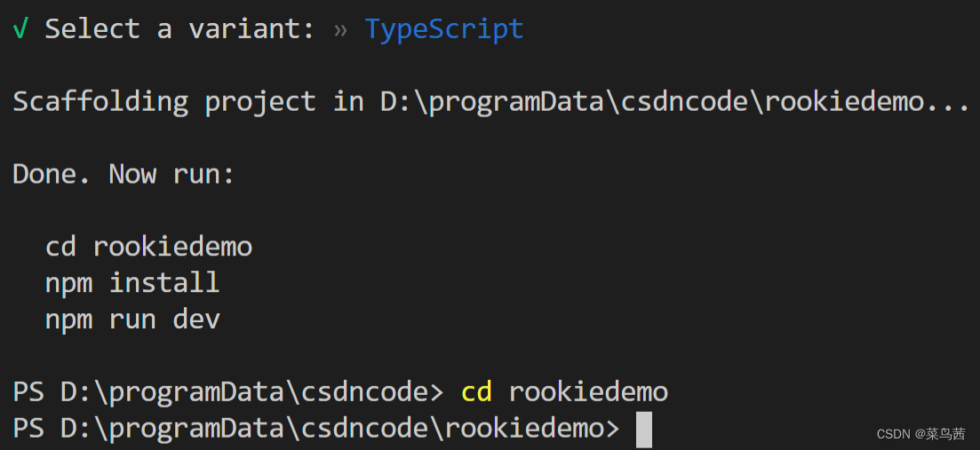Click the word 'install' in npm install
The image size is (980, 450).
[x=165, y=283]
